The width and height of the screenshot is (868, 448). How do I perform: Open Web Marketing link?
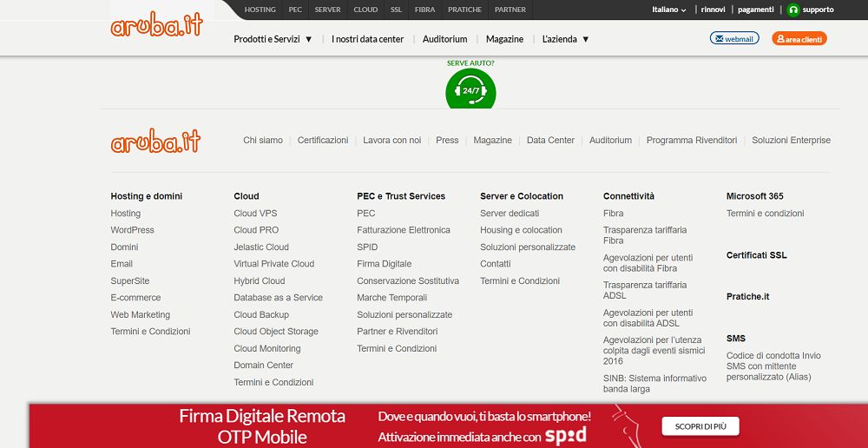[140, 314]
